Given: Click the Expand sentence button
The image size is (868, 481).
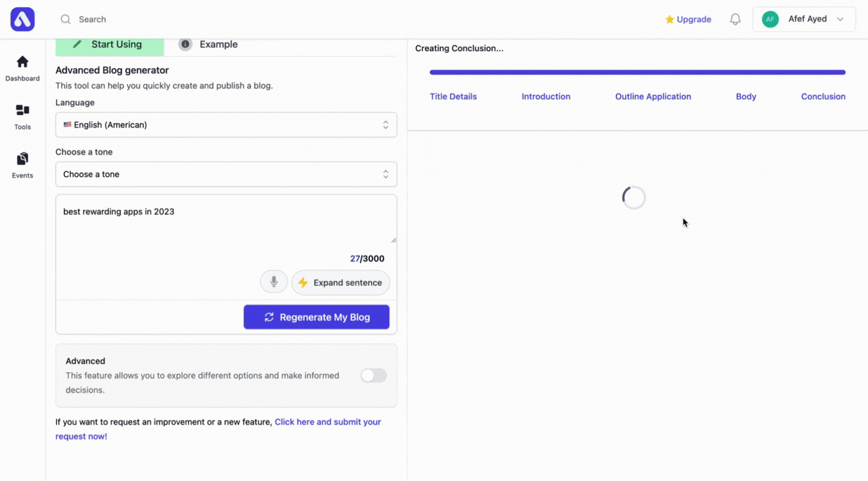Looking at the screenshot, I should tap(340, 283).
